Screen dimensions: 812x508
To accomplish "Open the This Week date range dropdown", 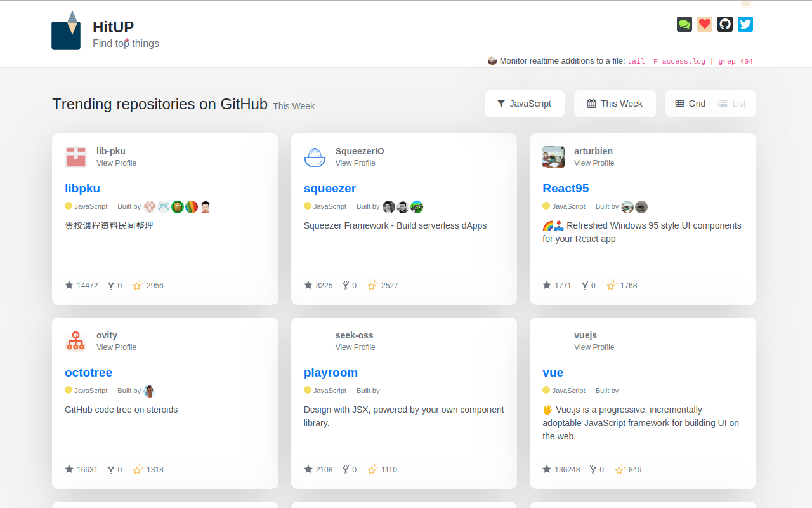I will (x=615, y=104).
